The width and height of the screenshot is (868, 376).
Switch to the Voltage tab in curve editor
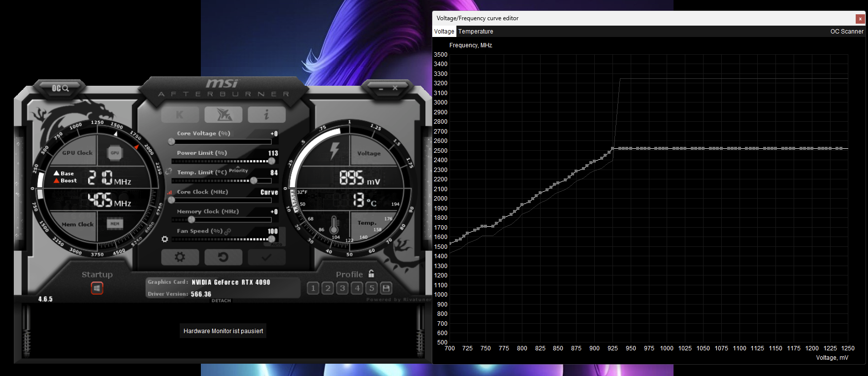coord(444,31)
